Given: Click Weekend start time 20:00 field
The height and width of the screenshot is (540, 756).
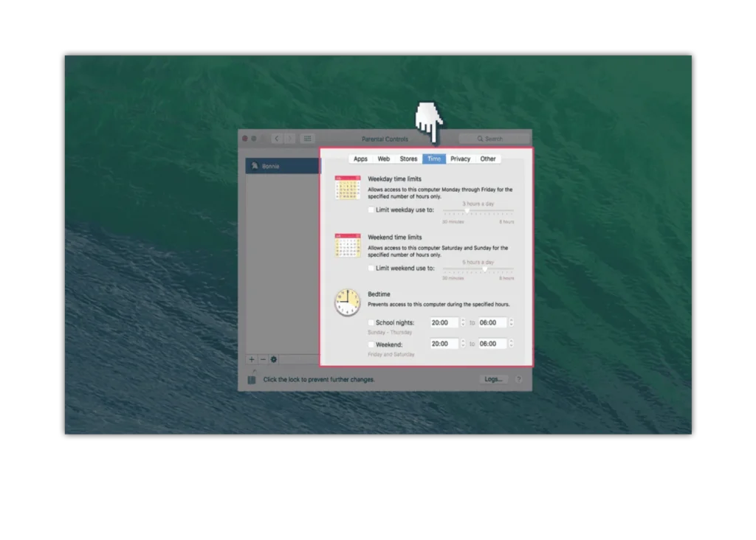Looking at the screenshot, I should click(444, 344).
